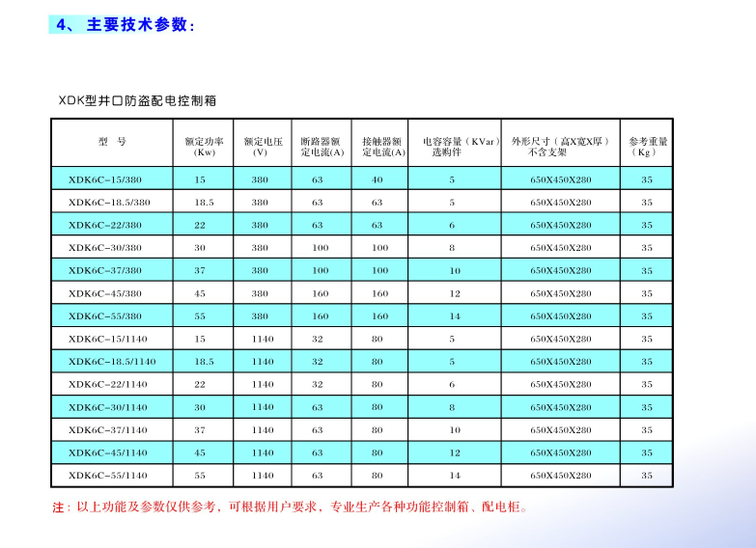
Task: Select the 型号 column header
Action: tap(112, 142)
